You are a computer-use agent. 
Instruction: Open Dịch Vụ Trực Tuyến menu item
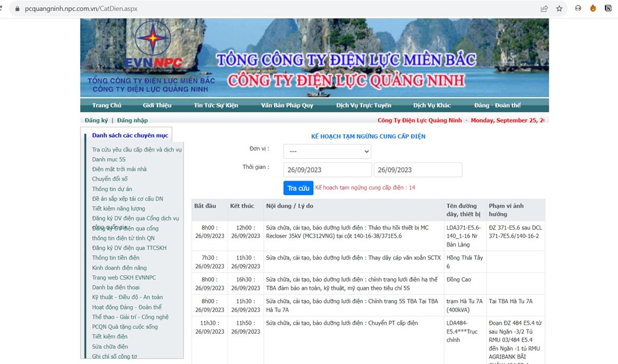click(x=363, y=106)
